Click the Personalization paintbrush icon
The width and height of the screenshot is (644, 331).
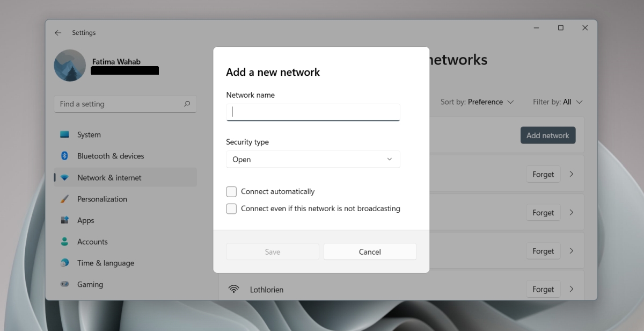[x=64, y=199]
